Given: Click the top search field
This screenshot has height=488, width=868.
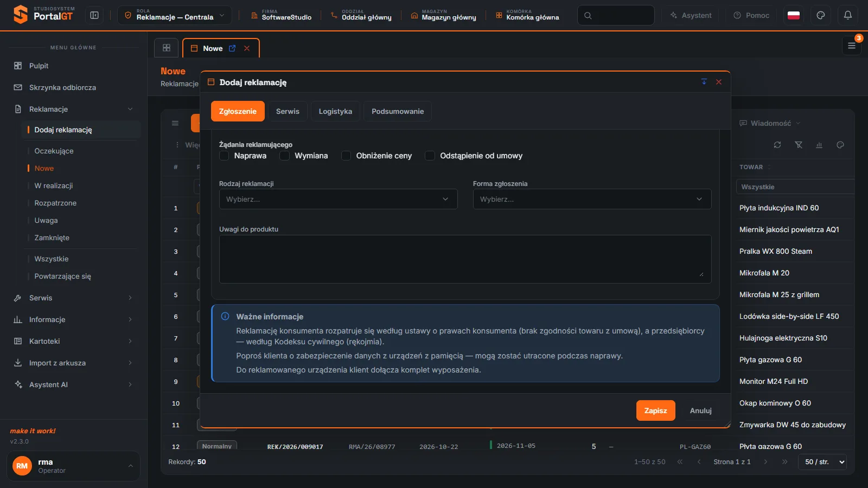Looking at the screenshot, I should click(x=616, y=15).
